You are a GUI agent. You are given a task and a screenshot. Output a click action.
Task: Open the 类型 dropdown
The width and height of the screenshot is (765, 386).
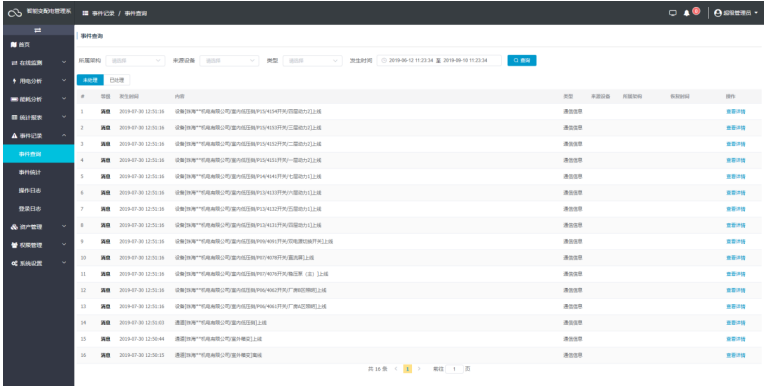click(x=313, y=61)
